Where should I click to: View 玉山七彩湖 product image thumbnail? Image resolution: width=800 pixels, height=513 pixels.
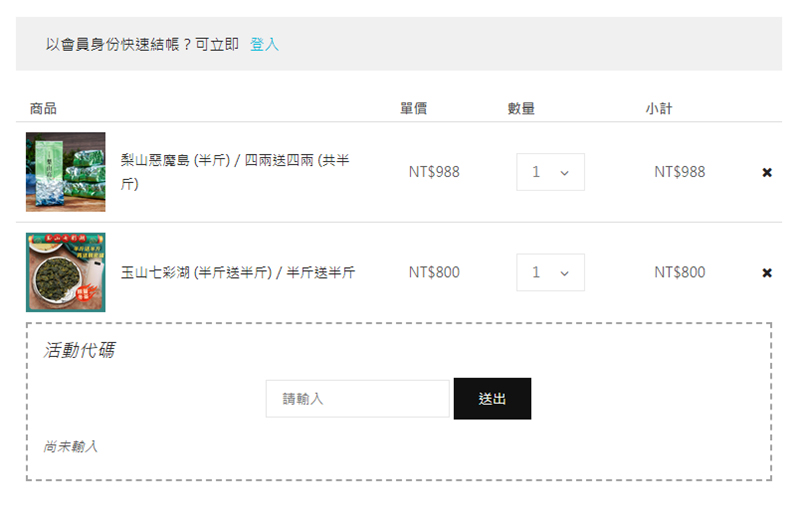(66, 272)
